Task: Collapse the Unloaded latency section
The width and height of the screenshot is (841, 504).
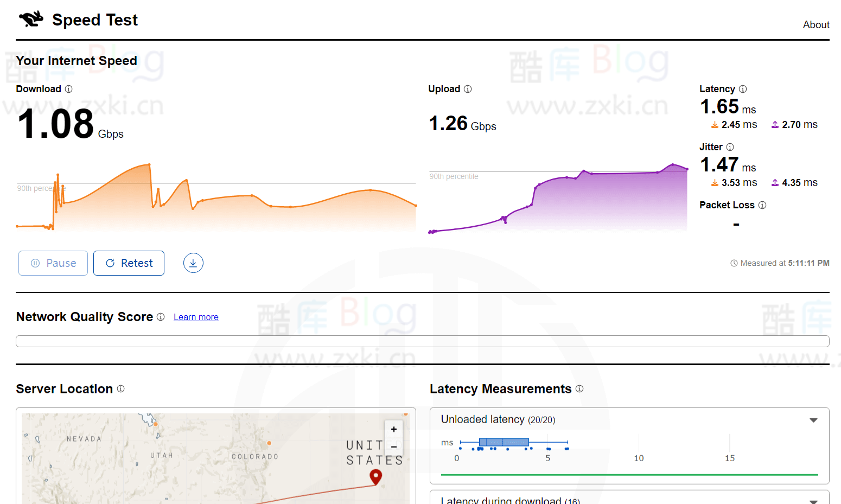Action: click(813, 419)
